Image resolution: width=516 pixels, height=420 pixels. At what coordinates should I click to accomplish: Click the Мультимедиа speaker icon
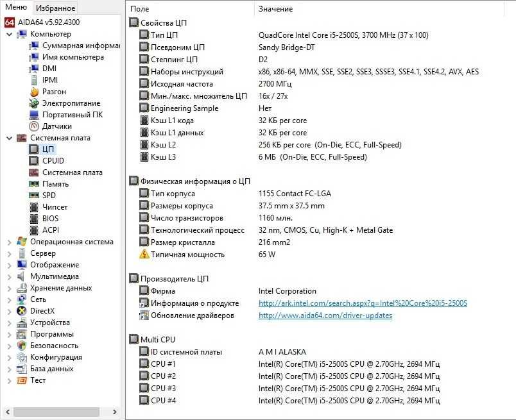(x=22, y=276)
